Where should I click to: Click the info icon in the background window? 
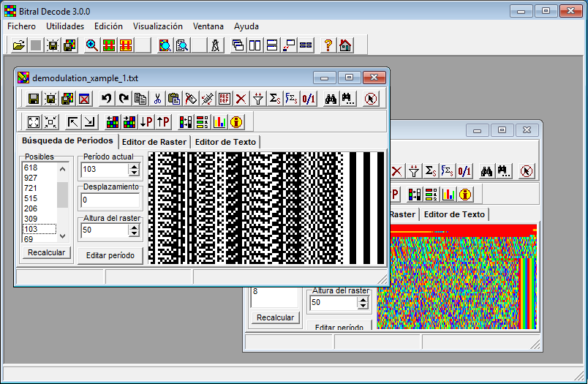[465, 195]
